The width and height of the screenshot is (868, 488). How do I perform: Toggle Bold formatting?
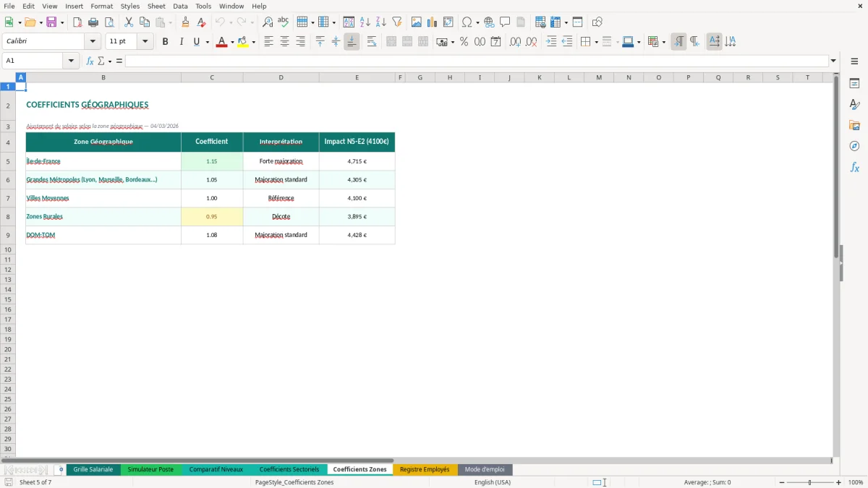coord(166,42)
